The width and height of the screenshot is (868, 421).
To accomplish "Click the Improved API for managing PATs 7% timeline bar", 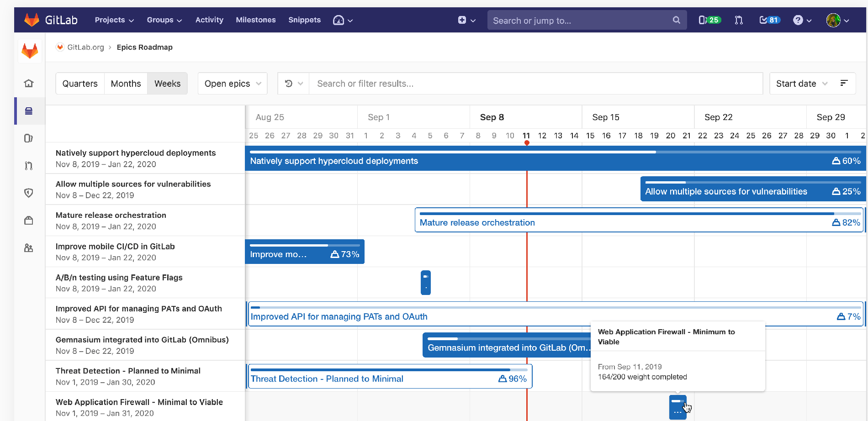I will 556,314.
